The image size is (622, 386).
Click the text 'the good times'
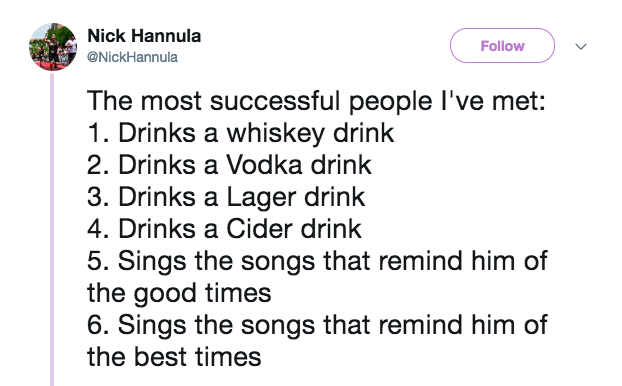[x=179, y=294]
